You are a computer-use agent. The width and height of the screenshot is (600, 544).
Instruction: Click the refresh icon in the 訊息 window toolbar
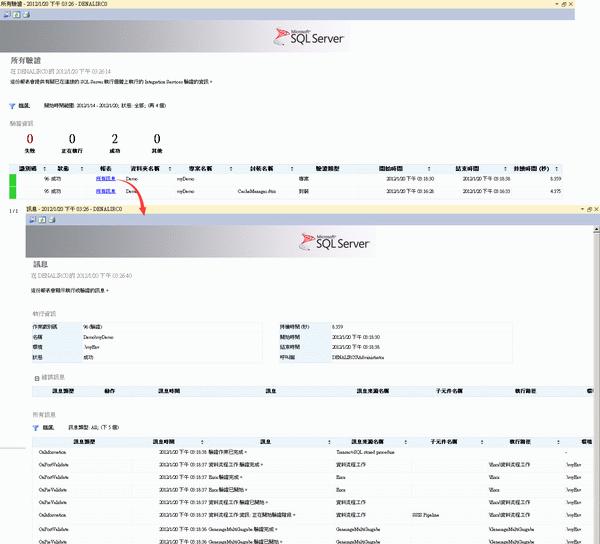[42, 220]
